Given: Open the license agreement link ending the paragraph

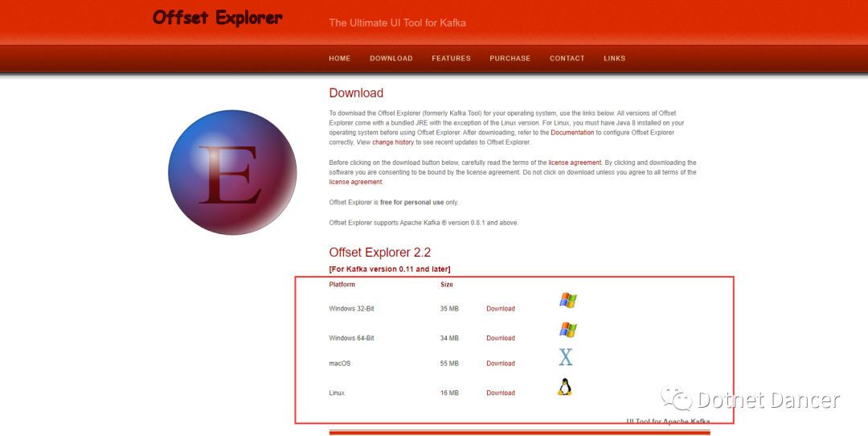Looking at the screenshot, I should [x=355, y=182].
